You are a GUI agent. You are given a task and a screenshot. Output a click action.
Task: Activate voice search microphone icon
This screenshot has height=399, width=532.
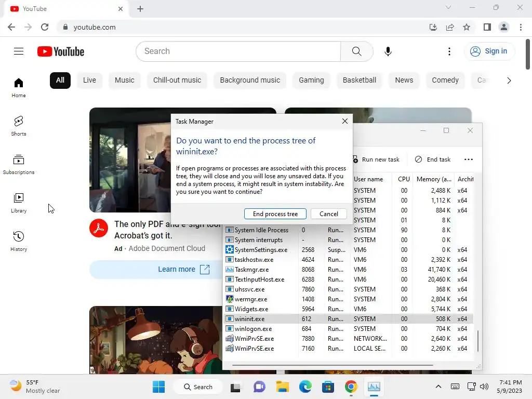click(x=388, y=51)
